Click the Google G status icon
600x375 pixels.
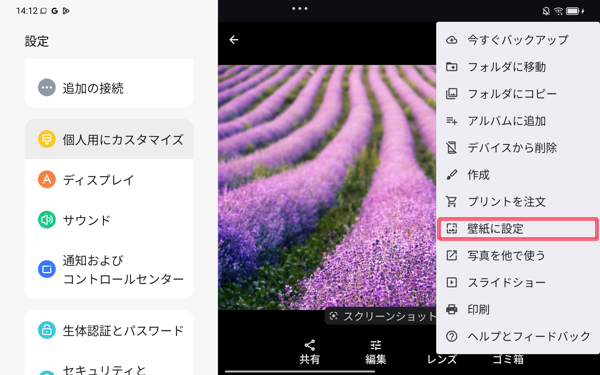[55, 11]
